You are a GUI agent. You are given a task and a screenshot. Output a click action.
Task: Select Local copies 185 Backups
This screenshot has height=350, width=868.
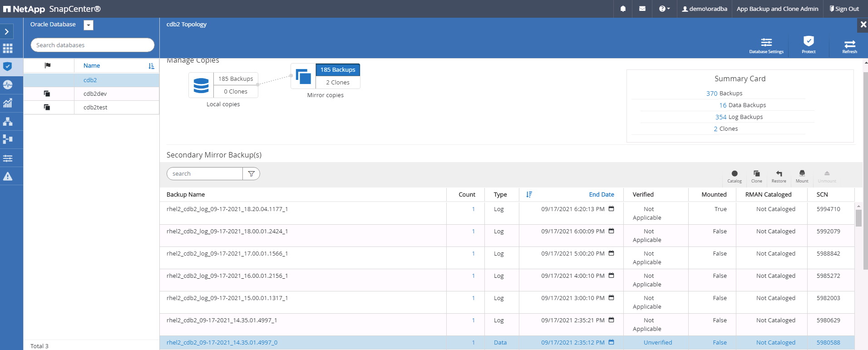(x=236, y=79)
